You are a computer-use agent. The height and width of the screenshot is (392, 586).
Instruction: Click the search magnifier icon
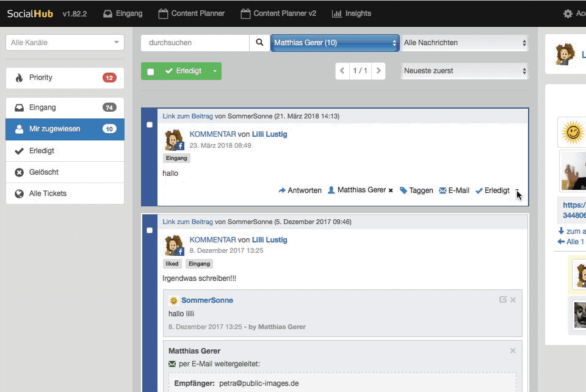(x=259, y=43)
